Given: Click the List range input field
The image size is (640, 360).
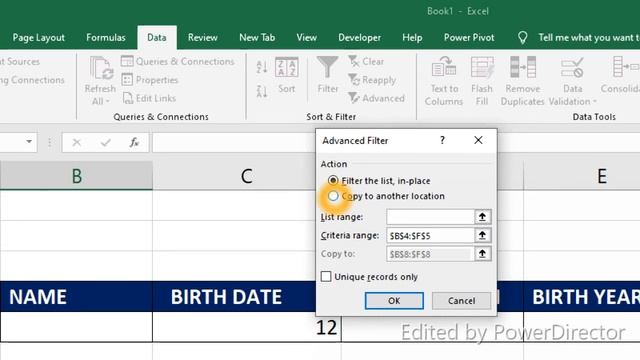Looking at the screenshot, I should 430,217.
